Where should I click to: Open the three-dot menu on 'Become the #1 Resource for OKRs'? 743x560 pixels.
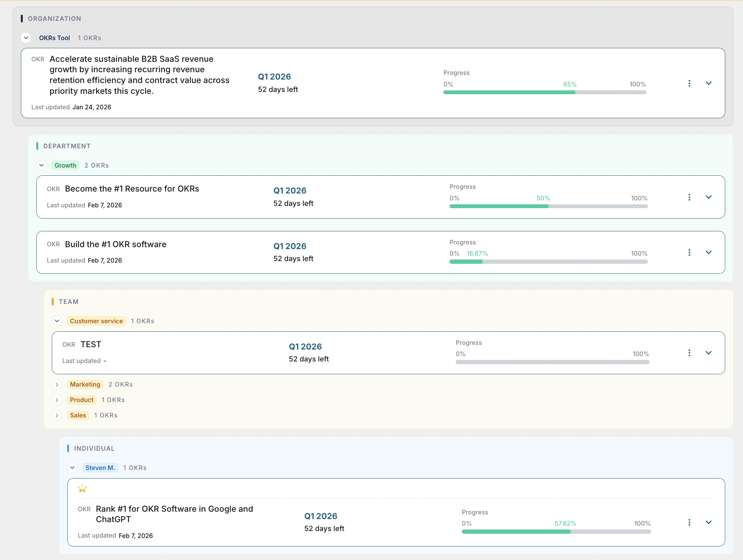pyautogui.click(x=689, y=197)
